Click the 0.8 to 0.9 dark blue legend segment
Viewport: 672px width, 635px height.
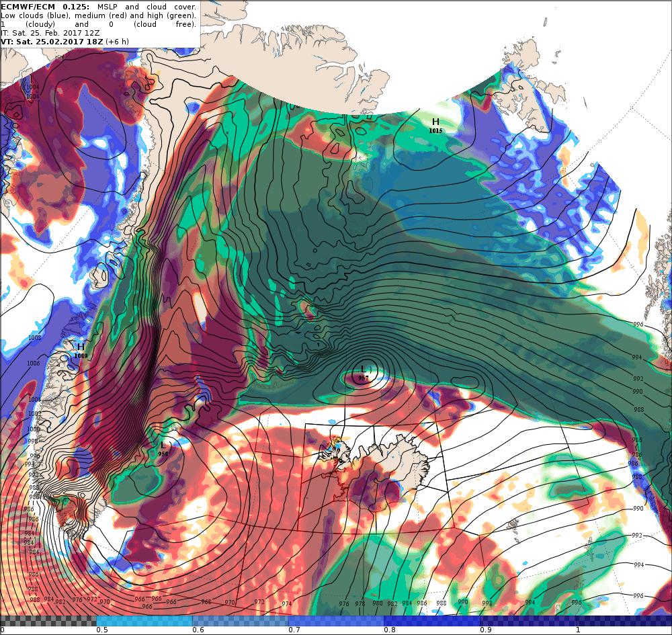point(432,621)
